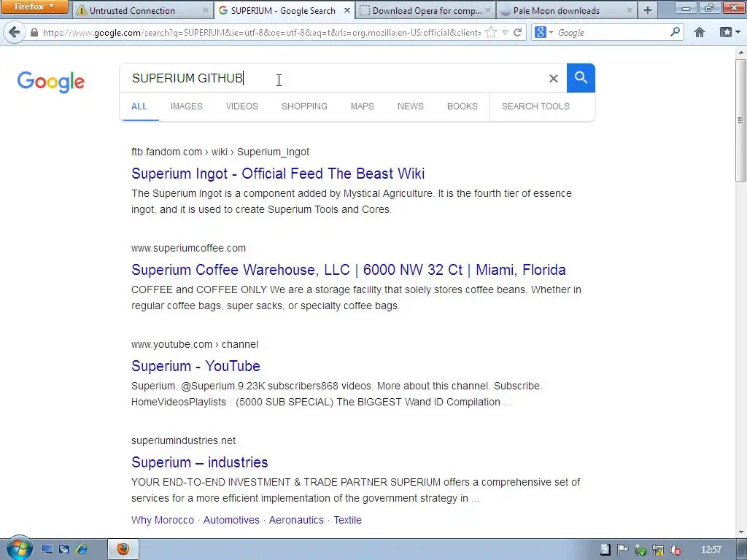Open Superium Ingot Feed The Beast Wiki result
Viewport: 747px width, 560px height.
point(278,174)
